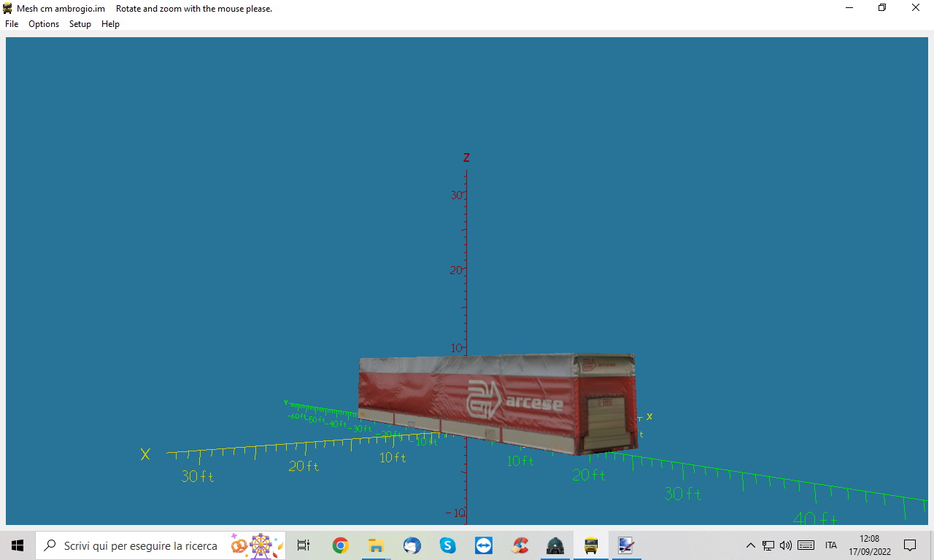Screen dimensions: 934x560
Task: Open the Options menu
Action: pos(44,24)
